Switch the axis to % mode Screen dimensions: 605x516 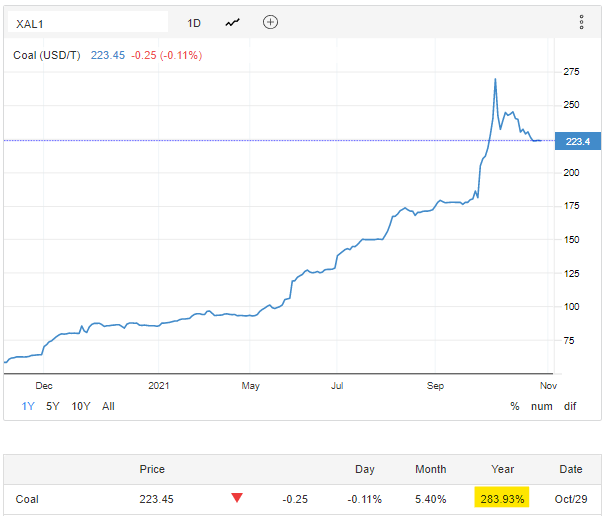pyautogui.click(x=515, y=406)
